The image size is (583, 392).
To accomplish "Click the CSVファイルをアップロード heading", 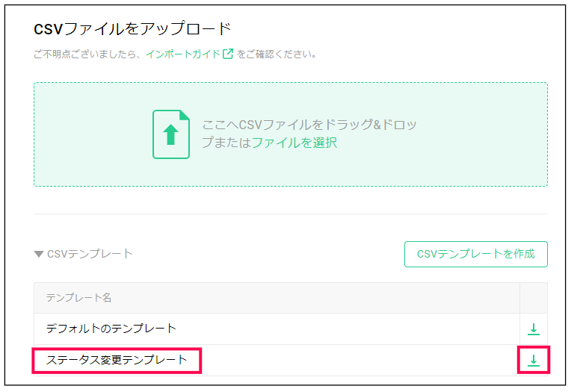I will pyautogui.click(x=132, y=28).
